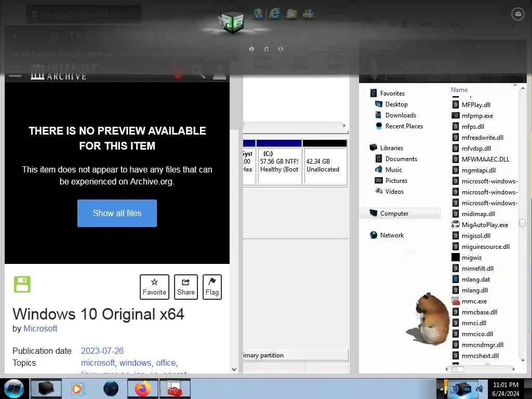Click the mlang.dat file icon

(x=456, y=279)
